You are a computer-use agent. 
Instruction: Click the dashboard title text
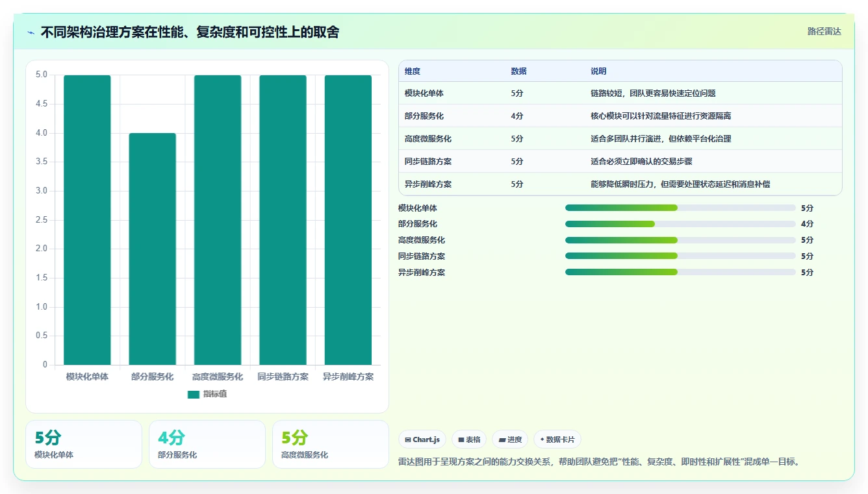[x=190, y=32]
